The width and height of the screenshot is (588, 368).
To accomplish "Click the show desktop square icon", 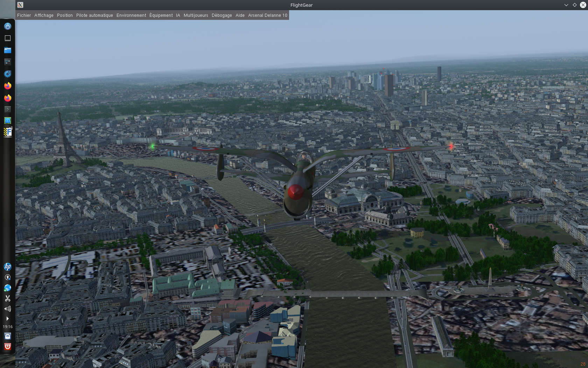I will [x=7, y=38].
